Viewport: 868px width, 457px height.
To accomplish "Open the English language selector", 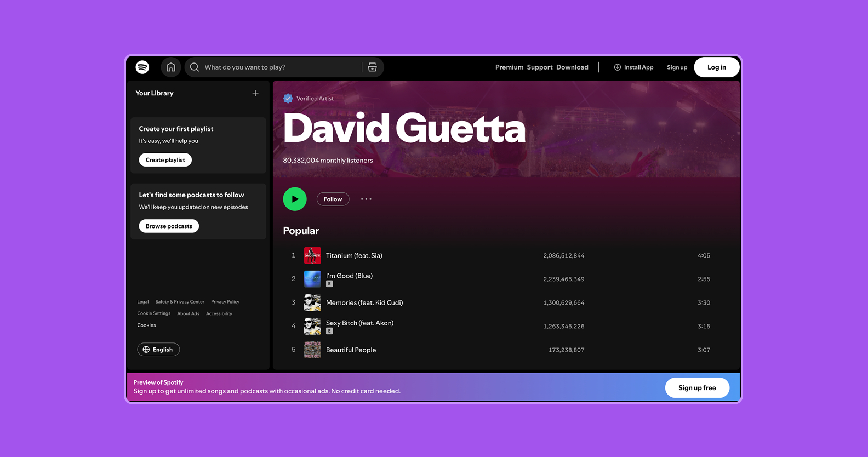I will point(158,350).
